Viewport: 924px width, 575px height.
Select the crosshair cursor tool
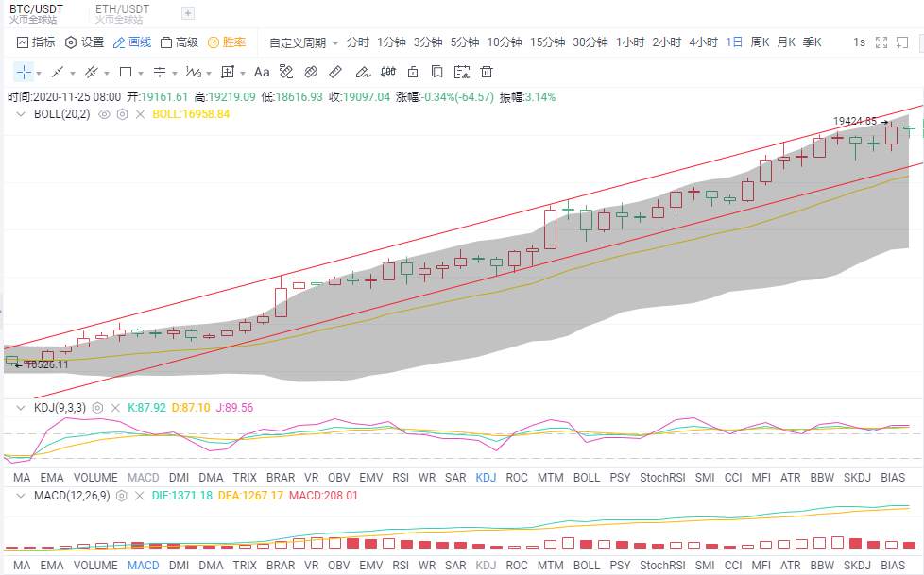25,72
